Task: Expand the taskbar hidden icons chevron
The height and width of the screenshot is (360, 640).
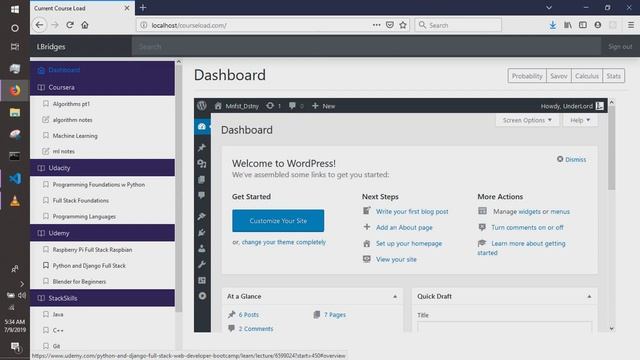Action: click(x=22, y=284)
